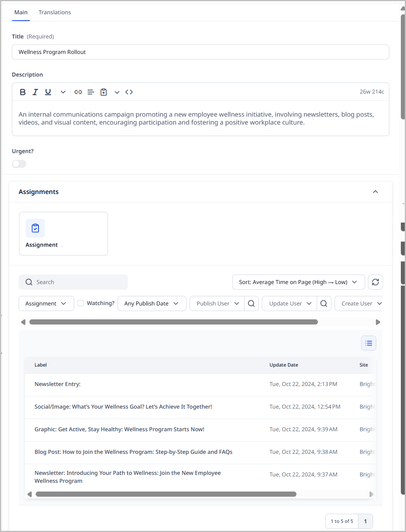The image size is (406, 532).
Task: Click inside the Search field above filters
Action: coord(73,282)
